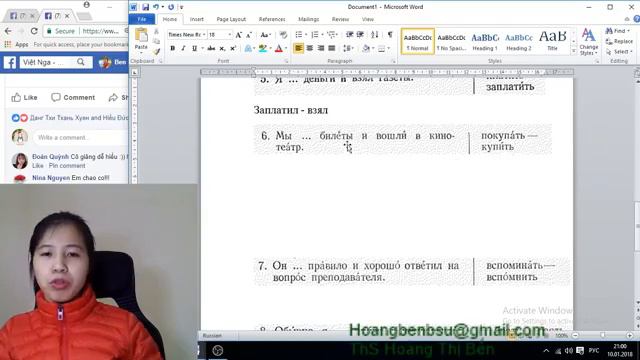Open the File tab
This screenshot has height=360, width=640.
click(x=142, y=19)
